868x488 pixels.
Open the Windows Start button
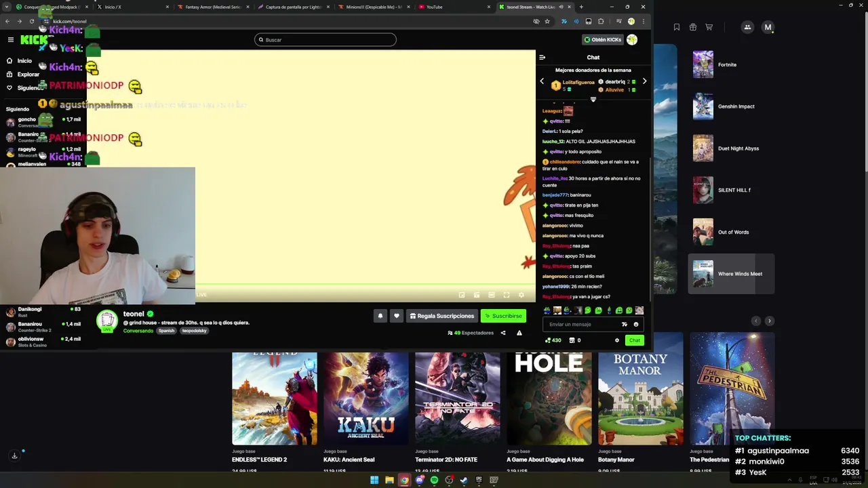coord(374,480)
